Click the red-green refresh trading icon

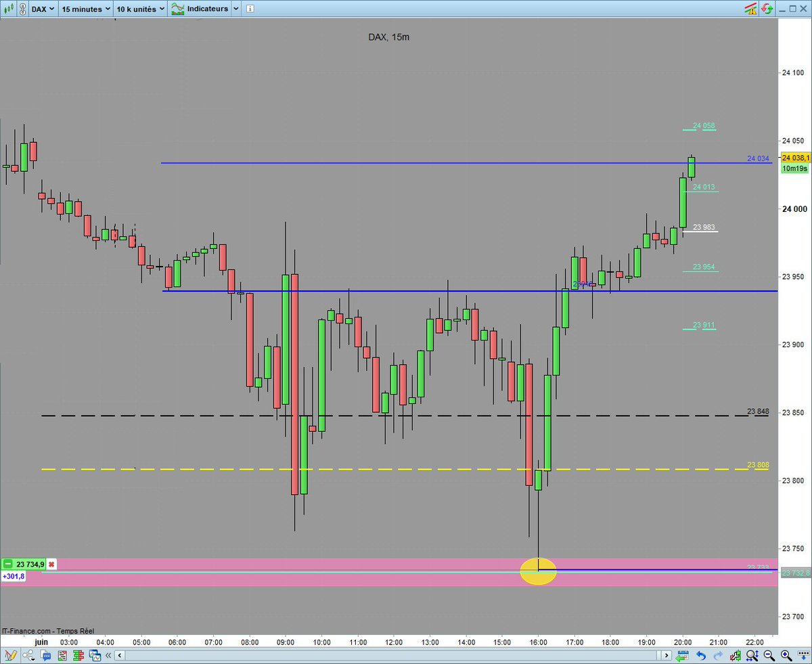pyautogui.click(x=767, y=9)
